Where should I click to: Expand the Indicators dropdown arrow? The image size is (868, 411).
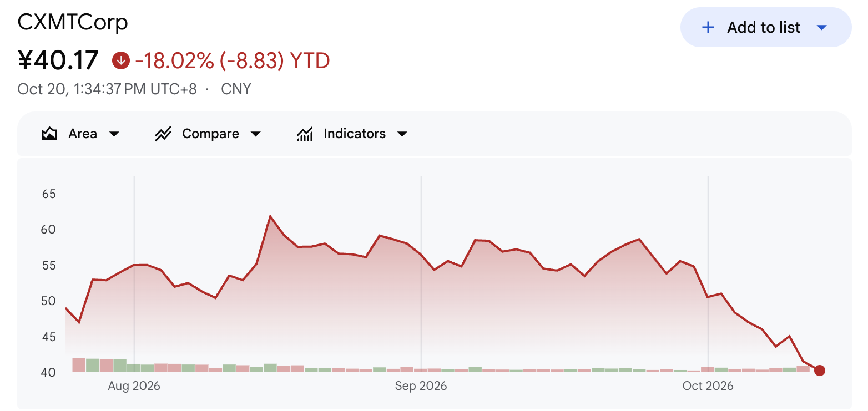pos(402,134)
